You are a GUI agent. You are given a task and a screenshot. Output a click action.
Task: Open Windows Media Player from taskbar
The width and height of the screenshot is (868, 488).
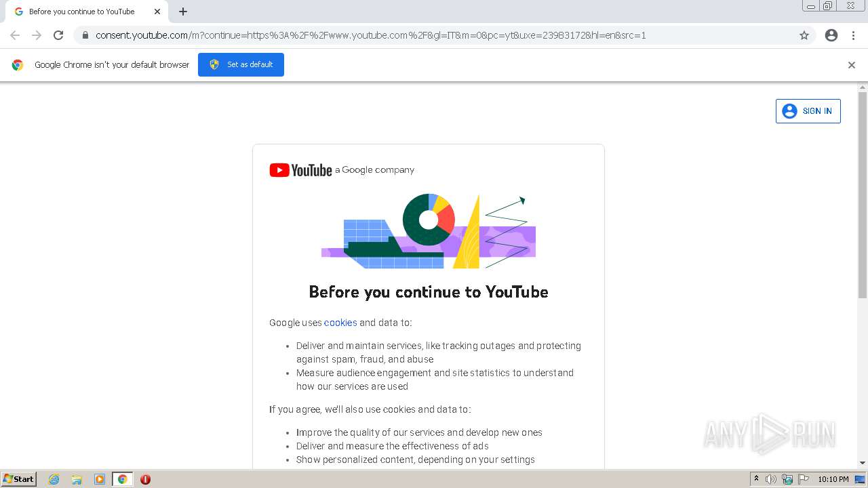pyautogui.click(x=100, y=479)
